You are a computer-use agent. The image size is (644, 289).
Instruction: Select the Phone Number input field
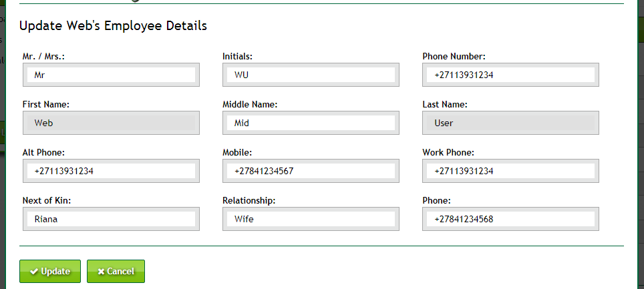tap(510, 75)
